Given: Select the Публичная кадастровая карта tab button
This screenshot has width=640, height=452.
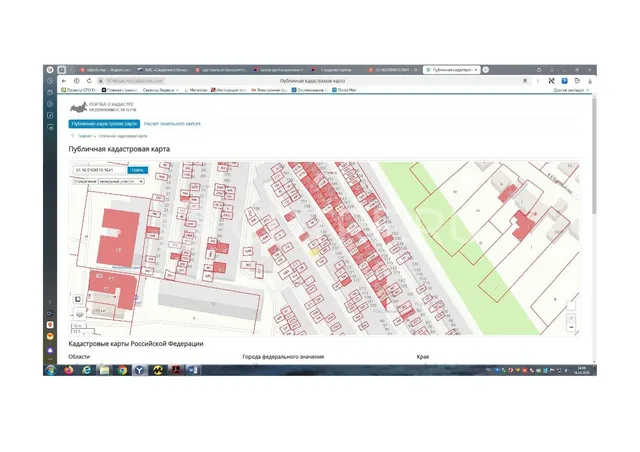Looking at the screenshot, I should 104,124.
